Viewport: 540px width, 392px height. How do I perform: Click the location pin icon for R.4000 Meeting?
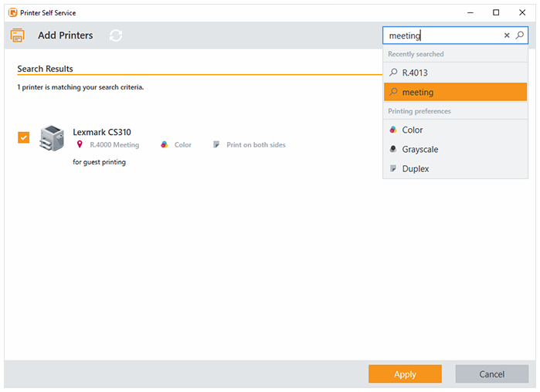[x=80, y=144]
